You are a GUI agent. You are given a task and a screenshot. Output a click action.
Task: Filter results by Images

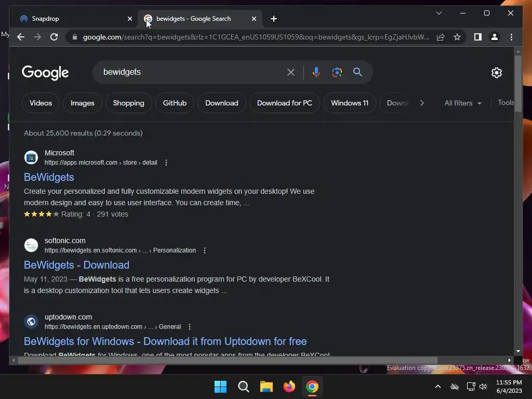[x=83, y=103]
